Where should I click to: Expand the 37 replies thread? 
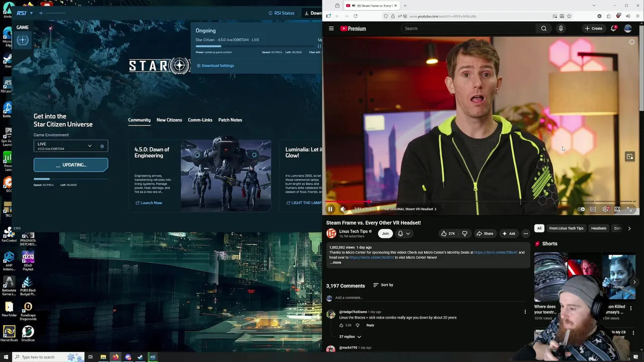(350, 336)
